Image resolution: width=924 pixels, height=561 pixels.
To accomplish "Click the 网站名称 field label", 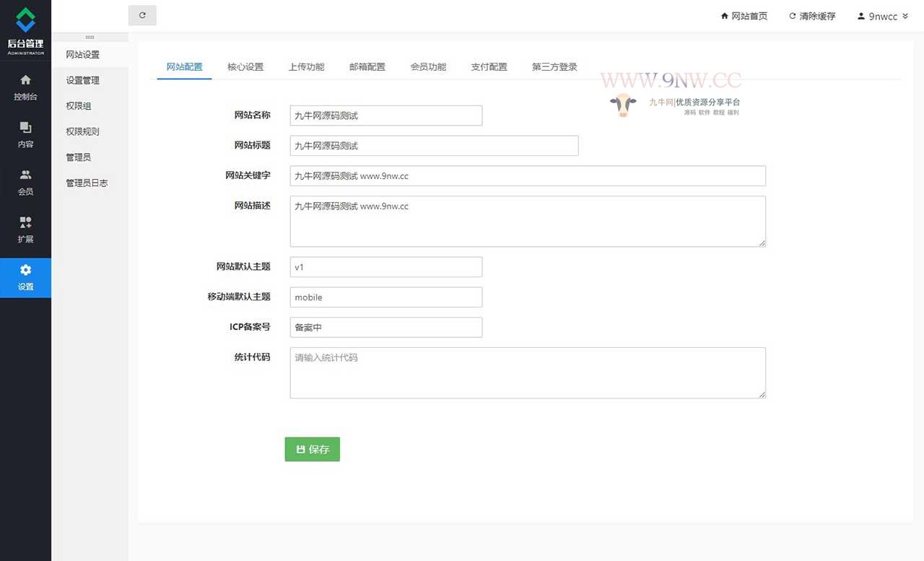I will coord(253,115).
